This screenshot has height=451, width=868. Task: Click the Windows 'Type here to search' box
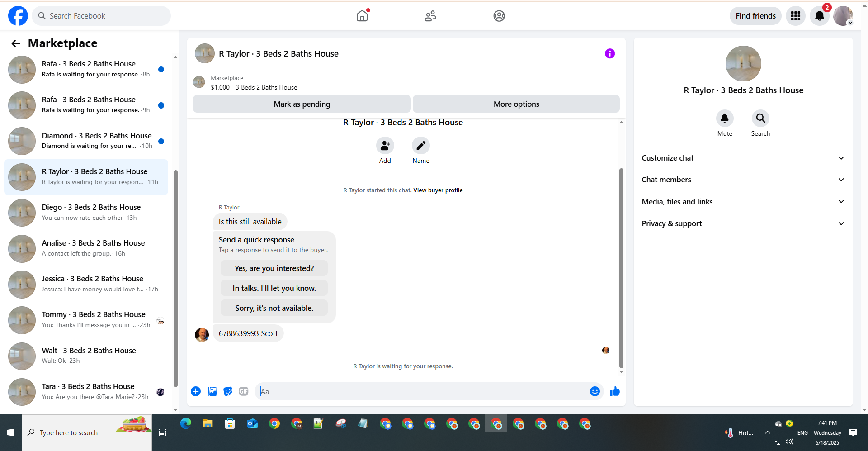pyautogui.click(x=87, y=433)
